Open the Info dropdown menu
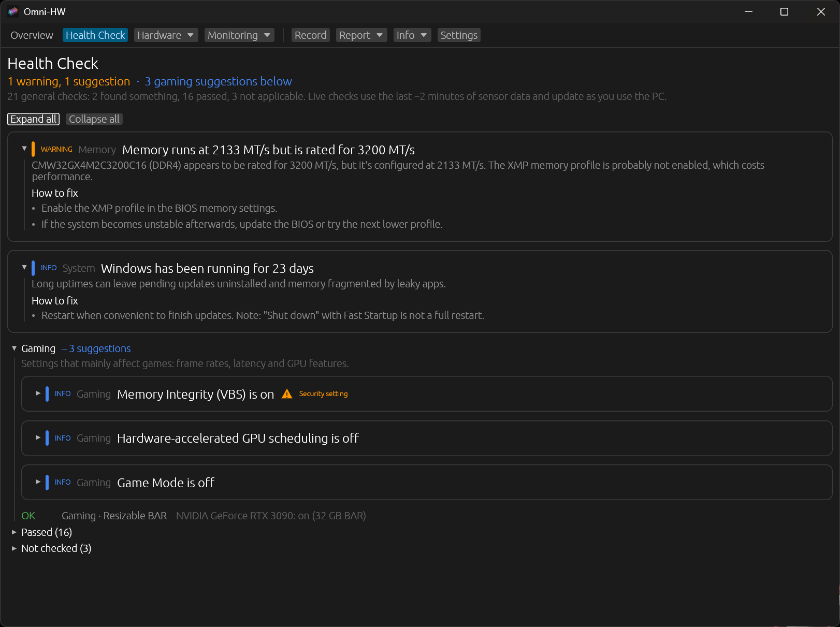This screenshot has height=627, width=840. pos(412,35)
